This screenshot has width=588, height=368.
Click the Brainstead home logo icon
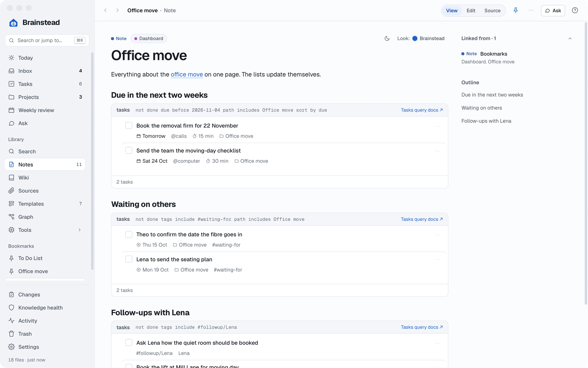[13, 23]
